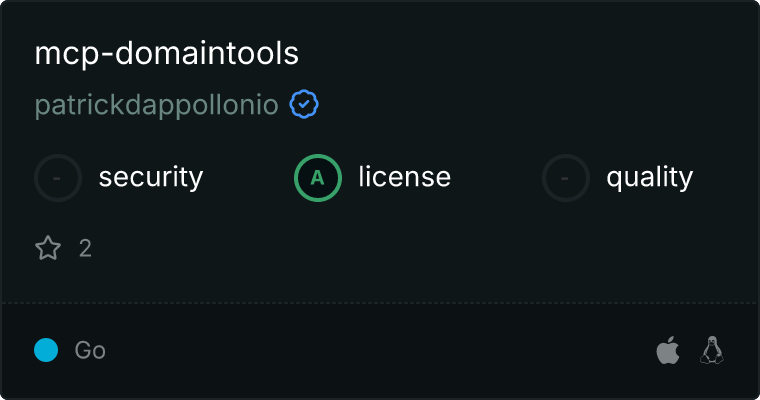
Task: Click the dash inside the security badge
Action: pyautogui.click(x=58, y=178)
